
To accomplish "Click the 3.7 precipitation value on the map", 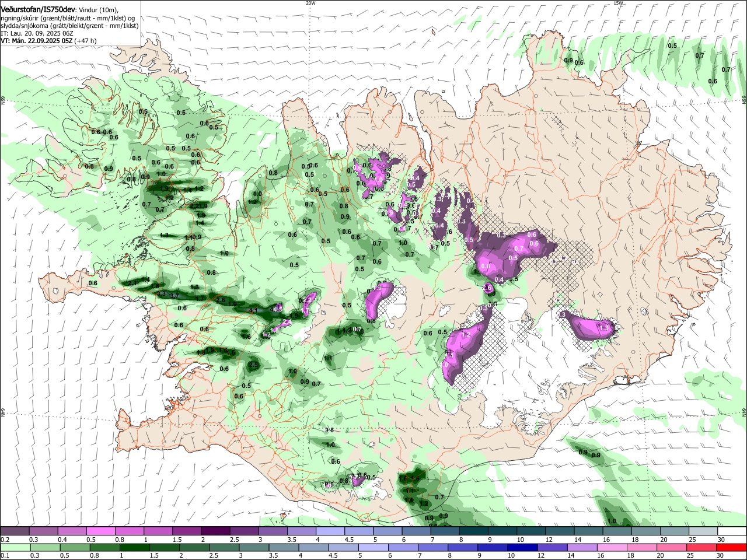I will (x=173, y=296).
